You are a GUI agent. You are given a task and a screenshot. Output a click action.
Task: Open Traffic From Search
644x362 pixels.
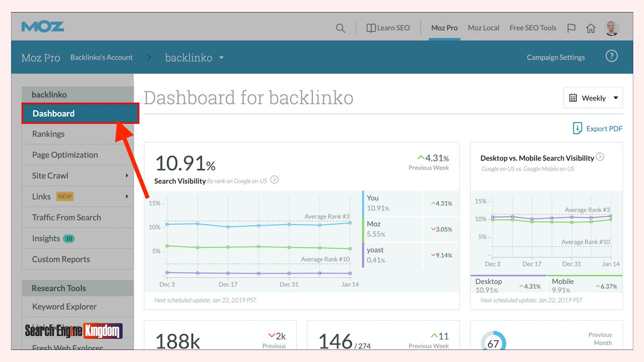(78, 218)
